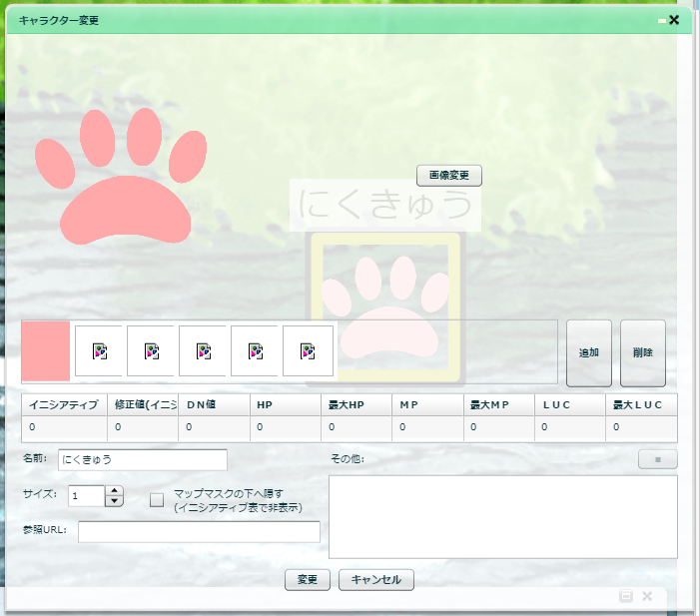700x616 pixels.
Task: Click the イニシアティブ value cell
Action: [64, 428]
